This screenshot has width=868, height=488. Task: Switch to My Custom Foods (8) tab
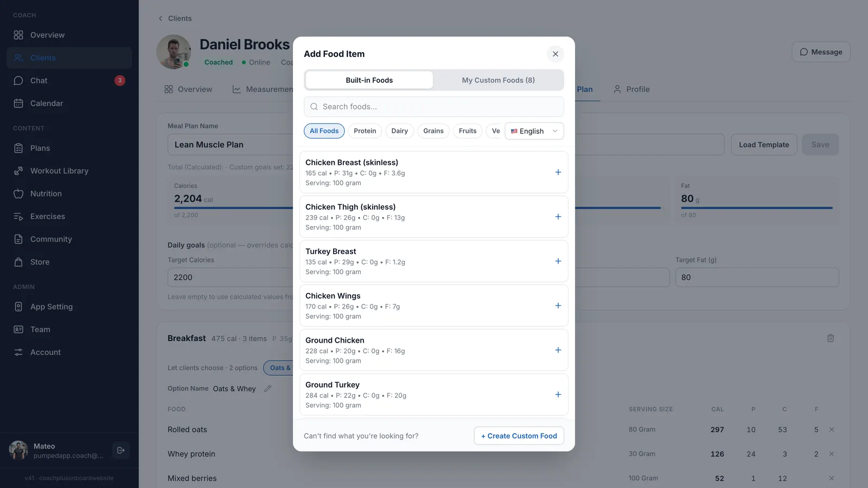(499, 80)
